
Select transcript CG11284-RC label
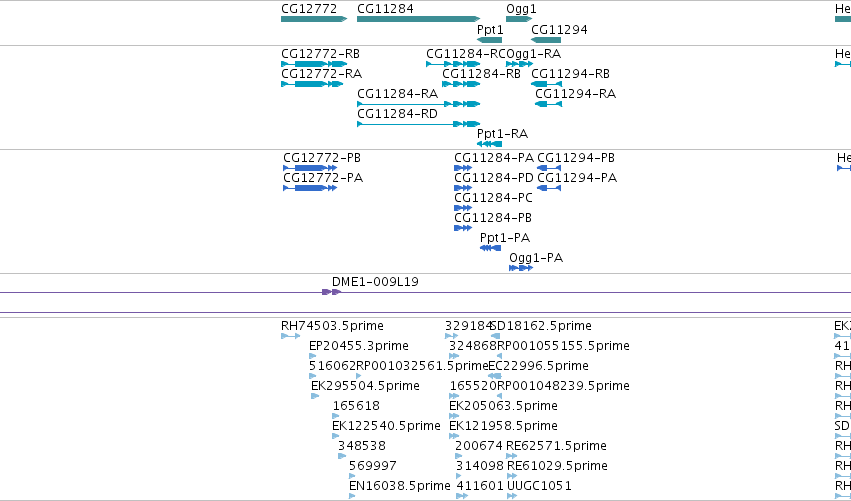click(466, 54)
